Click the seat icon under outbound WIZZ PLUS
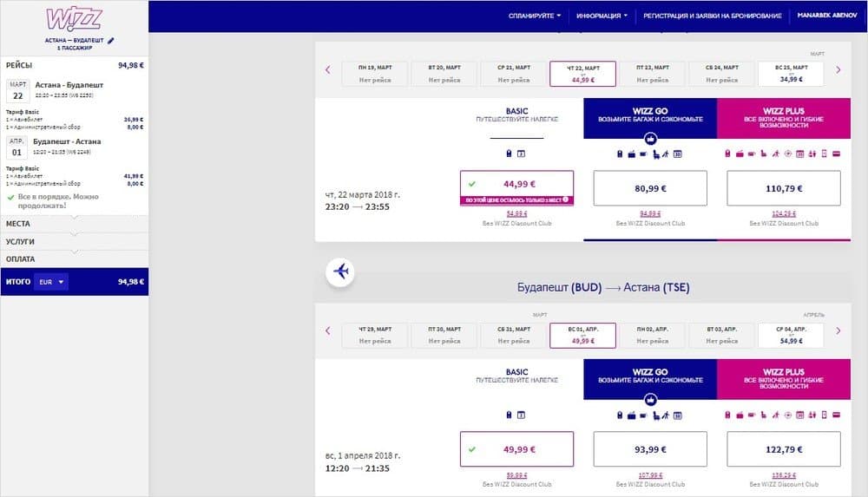 point(764,154)
